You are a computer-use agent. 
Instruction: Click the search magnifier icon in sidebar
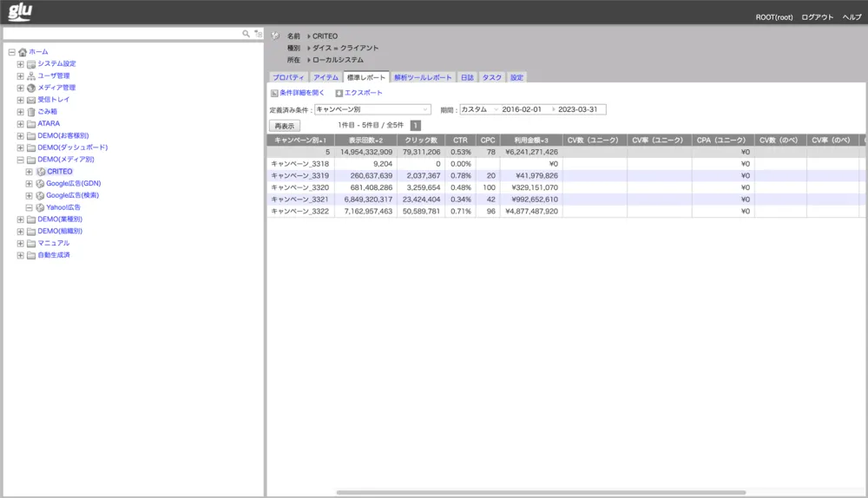[247, 34]
